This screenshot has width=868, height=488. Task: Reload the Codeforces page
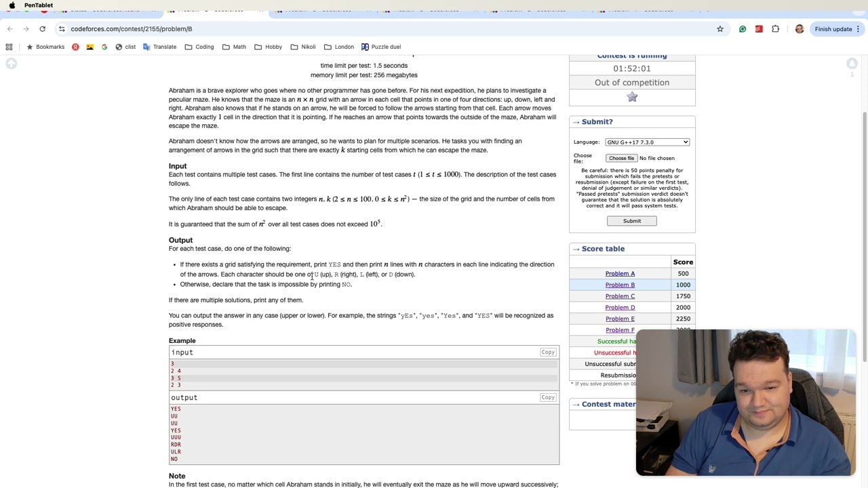point(42,28)
